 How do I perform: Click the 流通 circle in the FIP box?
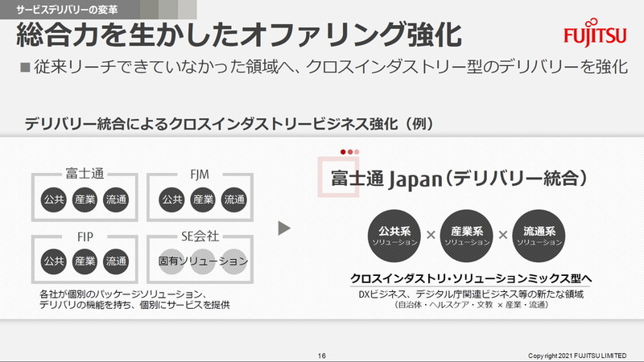tap(116, 261)
